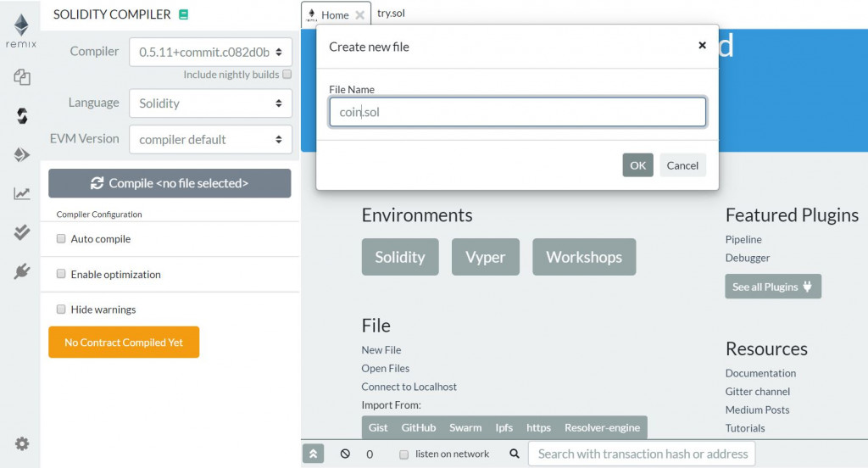
Task: Click the terminal search magnifier icon
Action: tap(515, 454)
